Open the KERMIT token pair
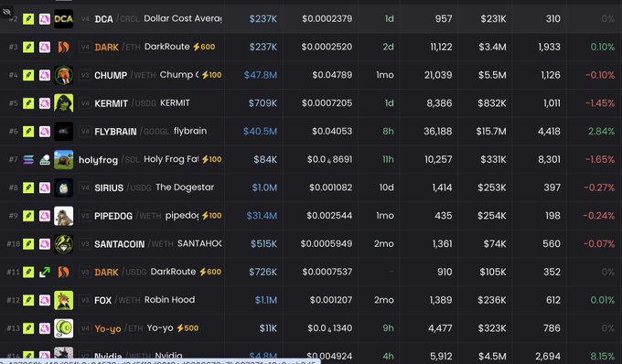 tap(125, 103)
